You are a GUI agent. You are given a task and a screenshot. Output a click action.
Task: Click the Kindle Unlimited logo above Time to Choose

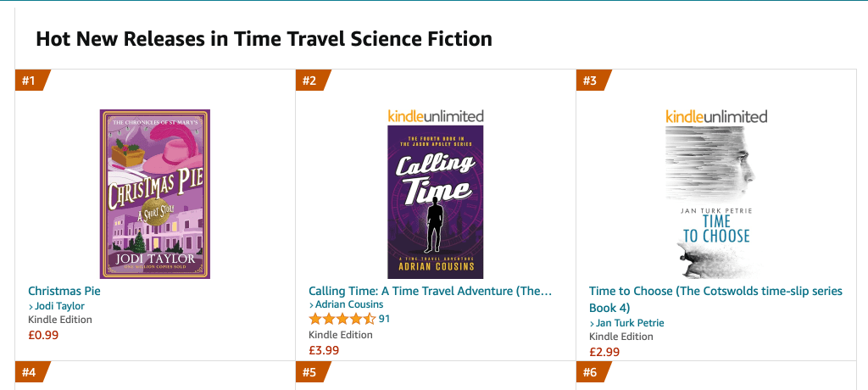[x=716, y=116]
